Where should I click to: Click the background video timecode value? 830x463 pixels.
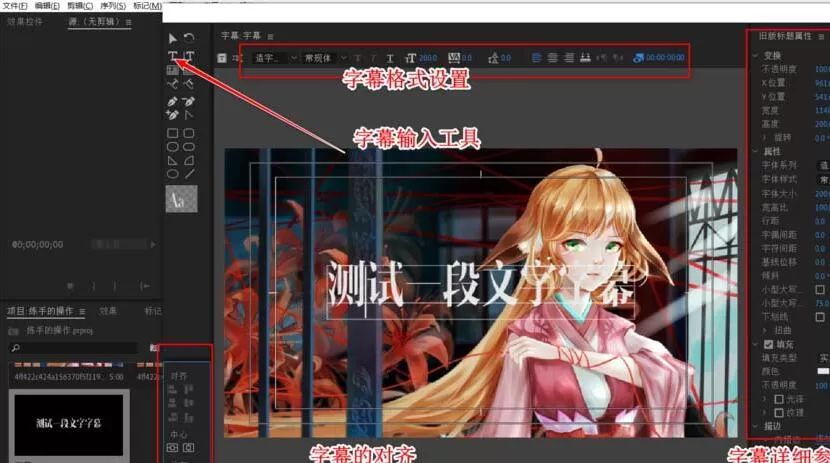coord(665,58)
